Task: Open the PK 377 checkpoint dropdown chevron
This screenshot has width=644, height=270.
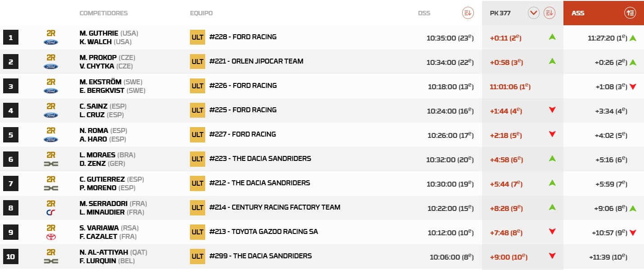Action: click(x=534, y=13)
